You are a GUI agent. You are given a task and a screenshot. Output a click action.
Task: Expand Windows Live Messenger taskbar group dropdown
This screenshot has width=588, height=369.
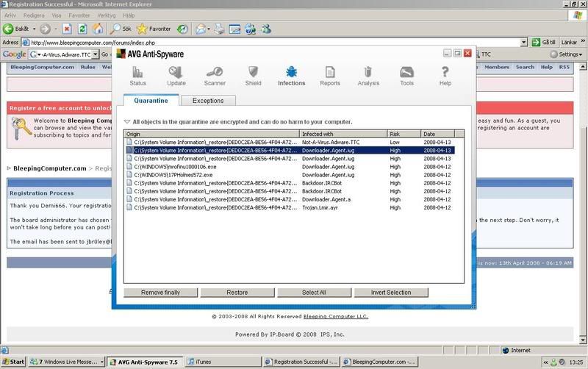click(x=102, y=362)
